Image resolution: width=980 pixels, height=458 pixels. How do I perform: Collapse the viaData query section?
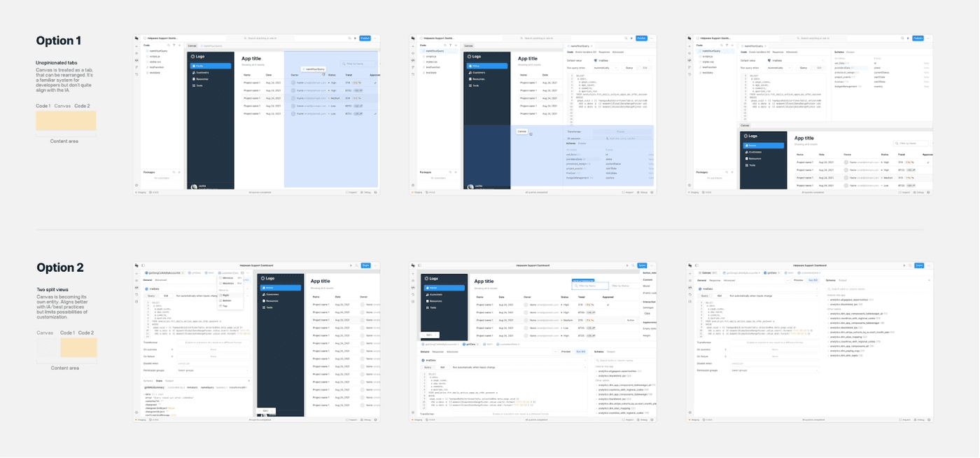818,289
